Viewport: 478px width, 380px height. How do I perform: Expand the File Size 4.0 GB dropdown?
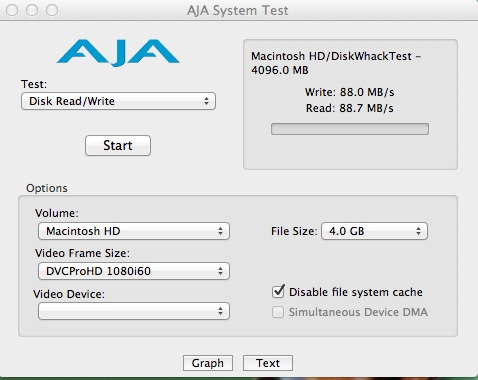[x=374, y=231]
